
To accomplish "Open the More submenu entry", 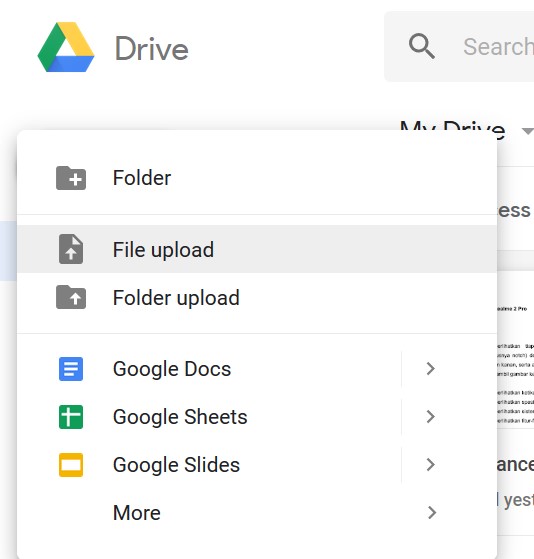I will point(257,513).
